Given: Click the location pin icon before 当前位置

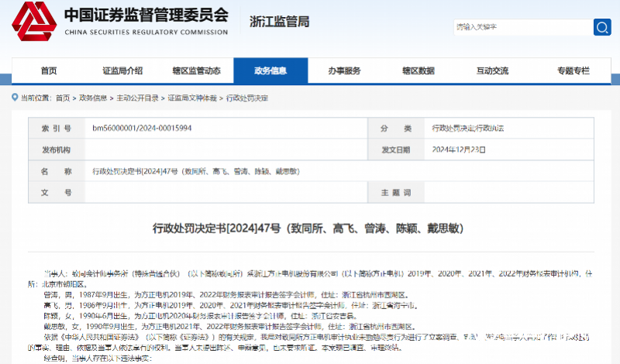Looking at the screenshot, I should 15,98.
